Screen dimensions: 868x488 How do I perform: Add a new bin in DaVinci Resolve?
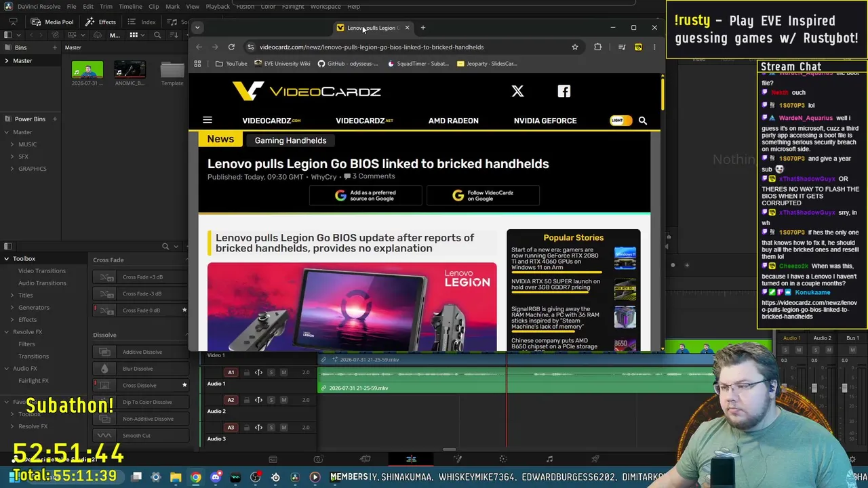click(54, 47)
